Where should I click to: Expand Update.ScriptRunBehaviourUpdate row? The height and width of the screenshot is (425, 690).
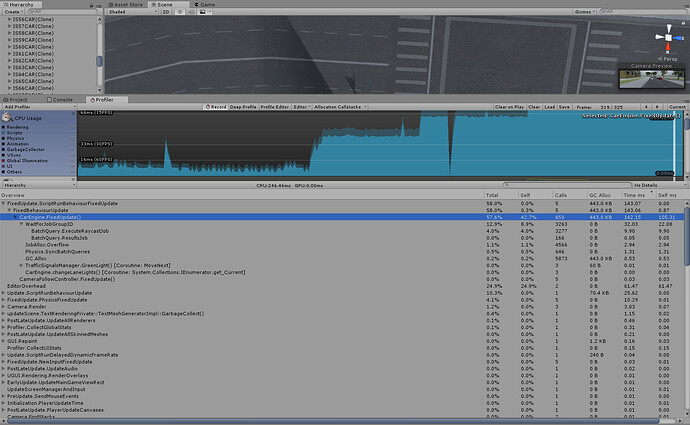click(4, 293)
